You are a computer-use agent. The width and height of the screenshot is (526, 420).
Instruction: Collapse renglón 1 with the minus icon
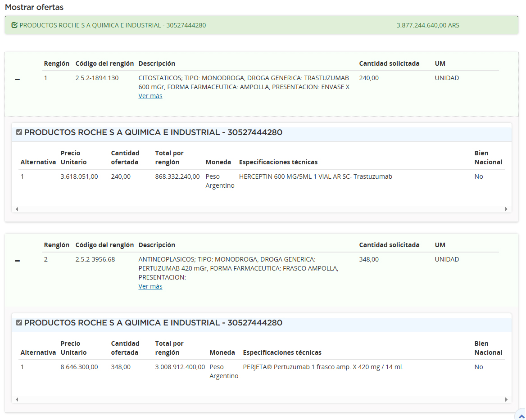coord(17,79)
